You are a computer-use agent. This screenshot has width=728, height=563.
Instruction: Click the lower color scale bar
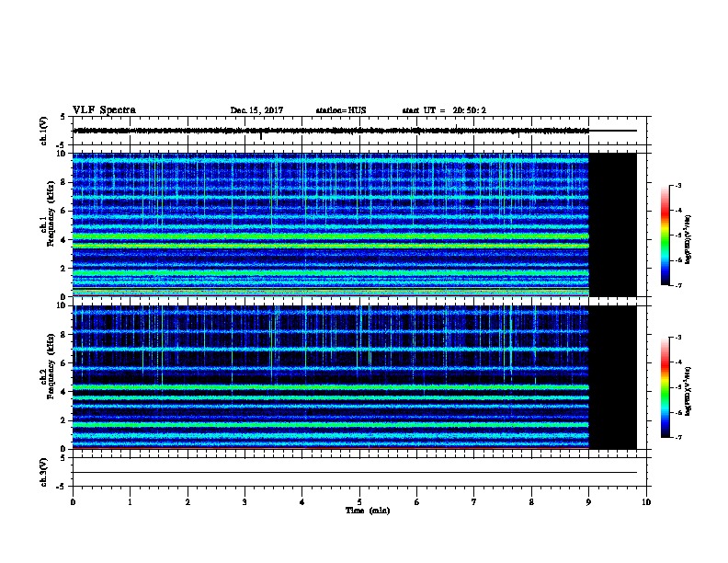pyautogui.click(x=665, y=387)
